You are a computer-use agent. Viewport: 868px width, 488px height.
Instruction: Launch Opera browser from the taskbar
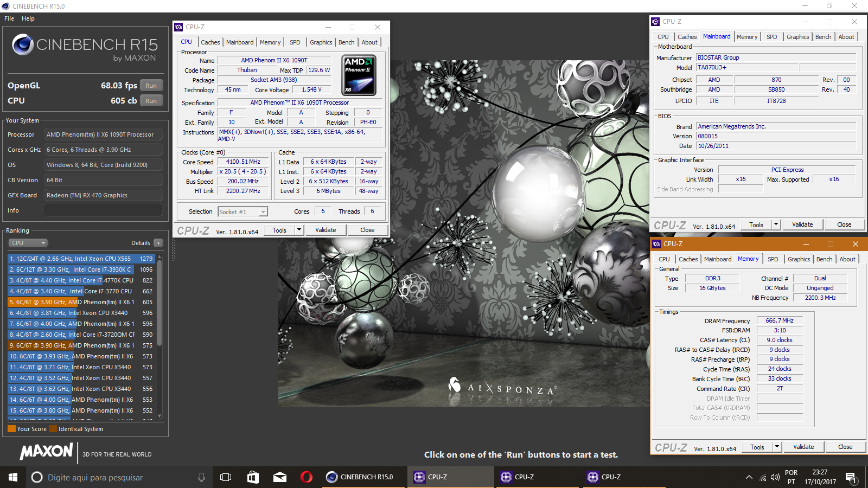307,477
